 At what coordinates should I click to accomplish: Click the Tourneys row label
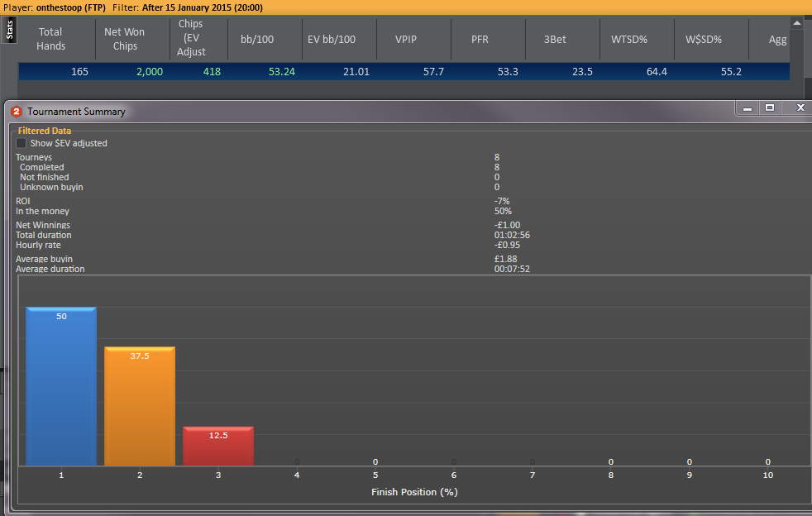34,157
